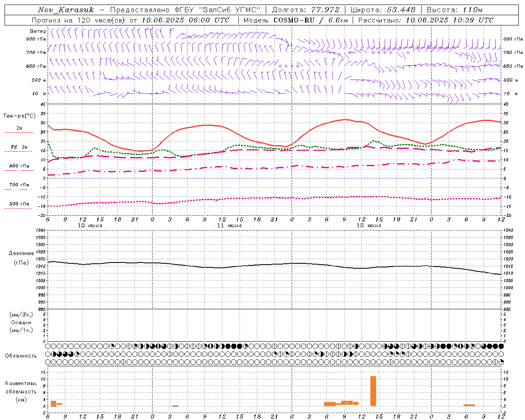Click the 11 июня date label
Viewport: 525px width, 420px height.
(x=229, y=226)
